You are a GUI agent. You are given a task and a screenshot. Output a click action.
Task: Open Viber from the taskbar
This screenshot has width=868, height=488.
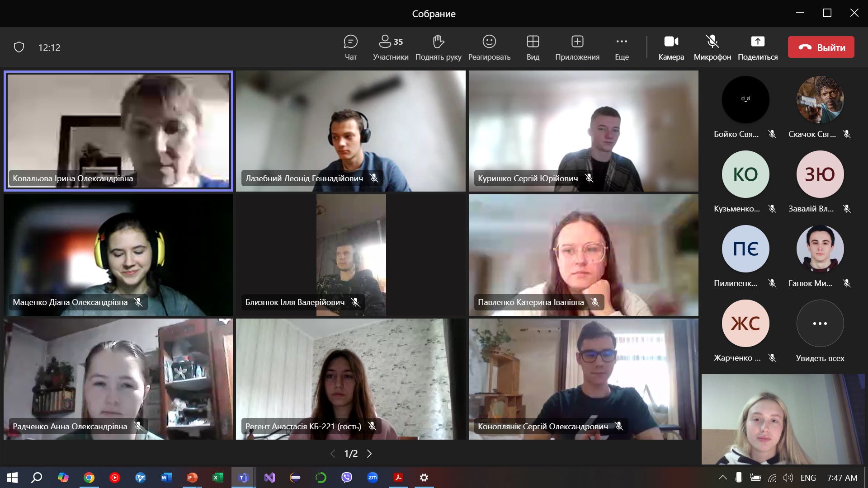347,478
